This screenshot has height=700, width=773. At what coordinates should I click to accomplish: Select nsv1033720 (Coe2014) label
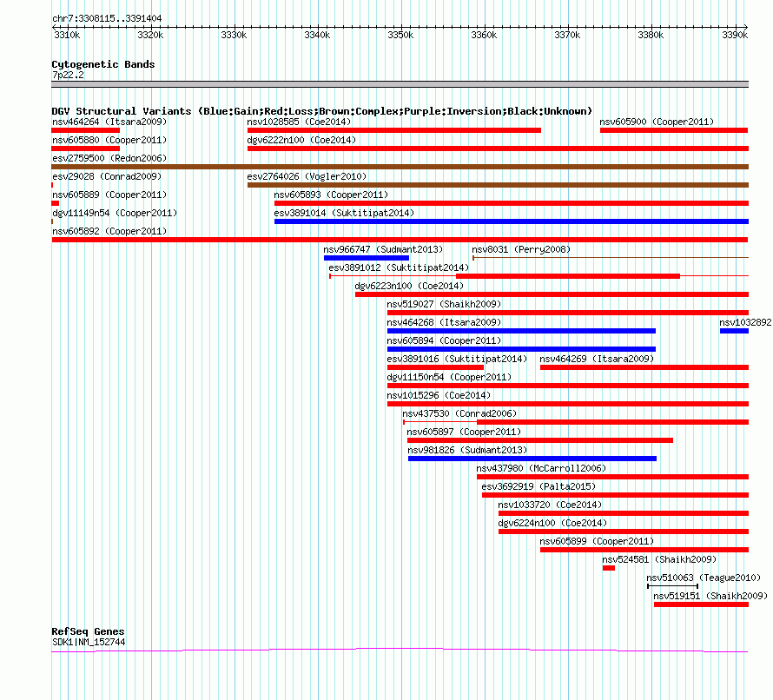(550, 505)
